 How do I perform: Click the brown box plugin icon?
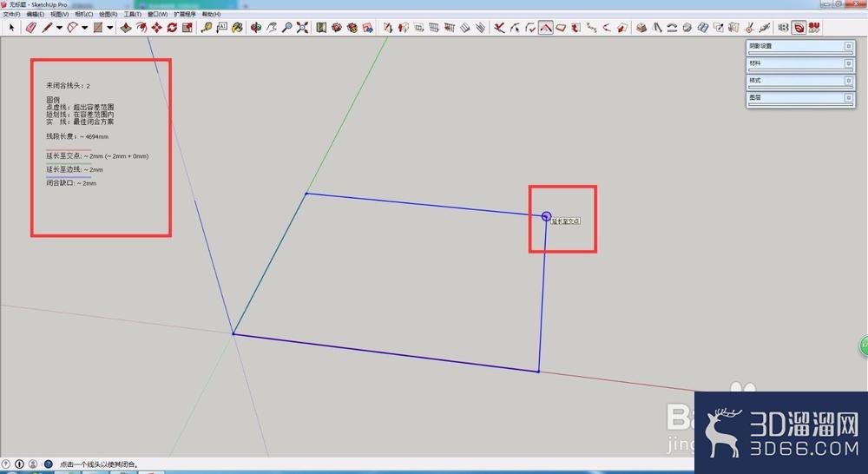(641, 28)
